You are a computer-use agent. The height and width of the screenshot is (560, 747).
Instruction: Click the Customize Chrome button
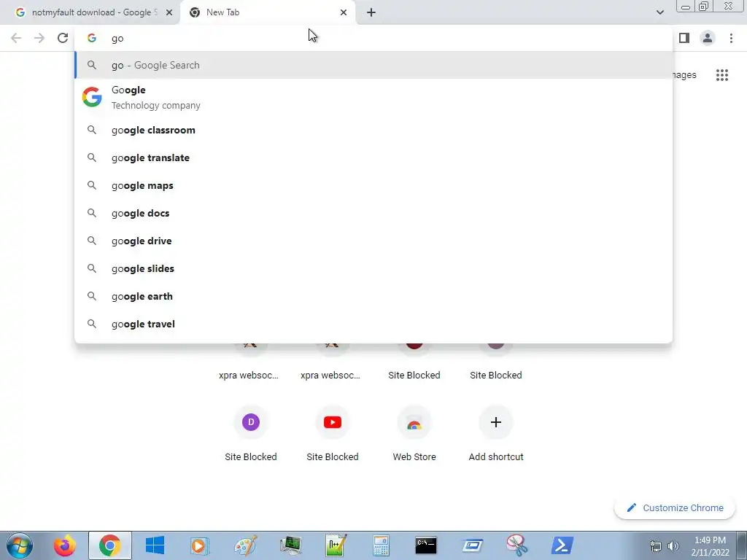(675, 507)
